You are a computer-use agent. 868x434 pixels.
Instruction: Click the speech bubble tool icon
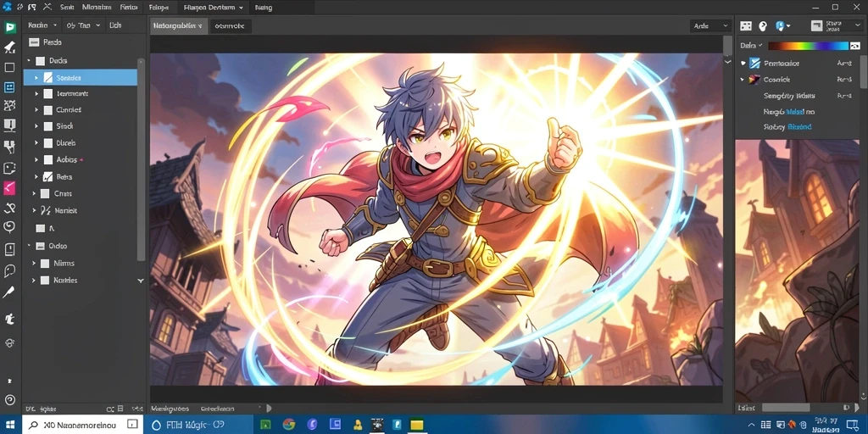(x=9, y=270)
